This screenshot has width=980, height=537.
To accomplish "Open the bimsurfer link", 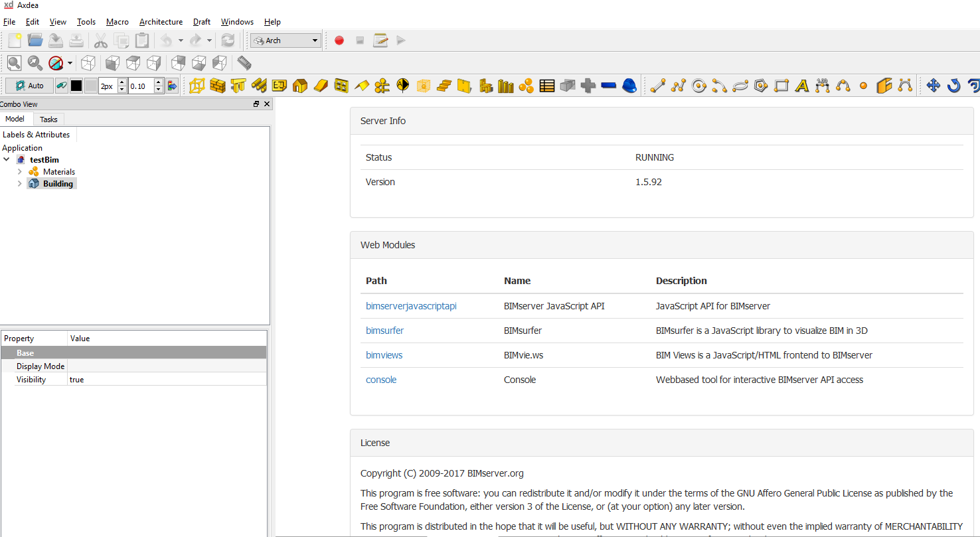I will click(x=384, y=330).
